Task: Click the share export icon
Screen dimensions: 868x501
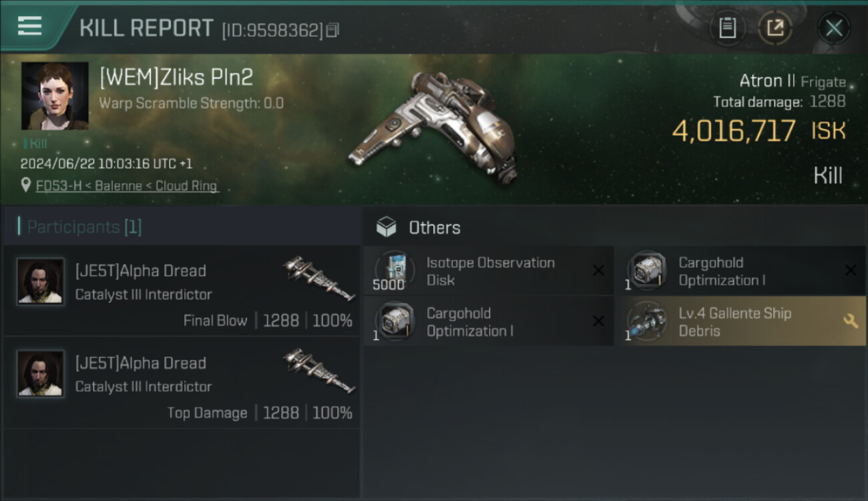Action: point(775,28)
